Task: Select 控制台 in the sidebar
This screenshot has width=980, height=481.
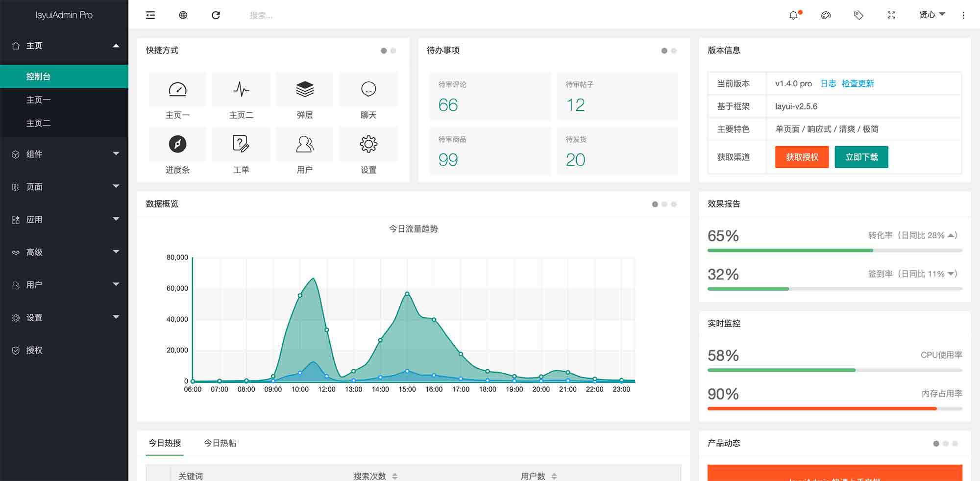Action: pyautogui.click(x=64, y=76)
